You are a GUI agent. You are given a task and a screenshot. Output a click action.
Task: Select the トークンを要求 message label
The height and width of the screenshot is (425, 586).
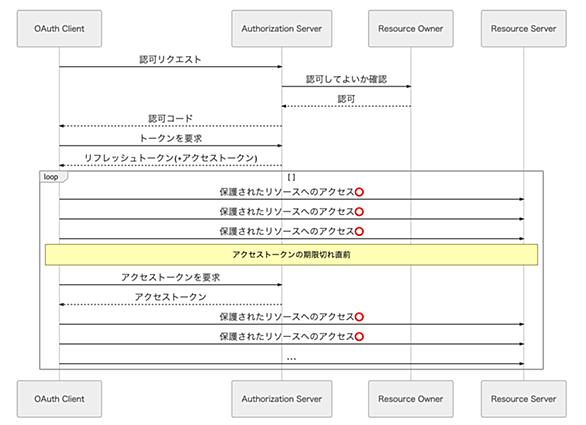tap(170, 139)
